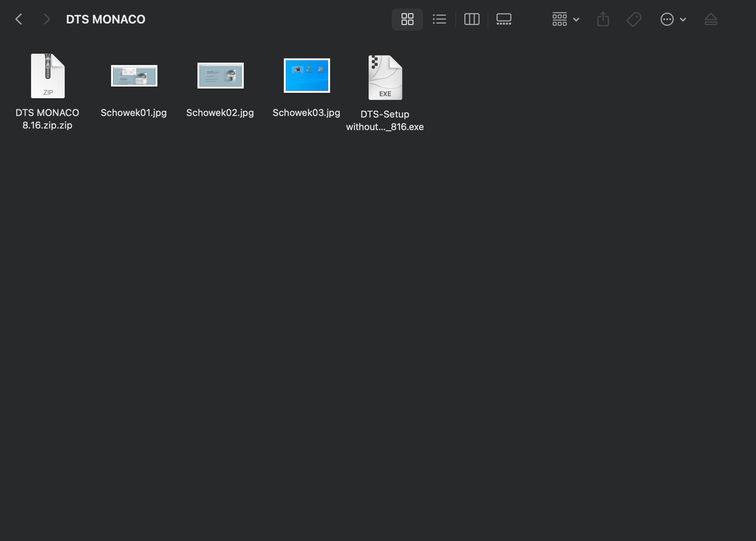The image size is (756, 541).
Task: Expand the grouping options chevron
Action: click(x=576, y=20)
